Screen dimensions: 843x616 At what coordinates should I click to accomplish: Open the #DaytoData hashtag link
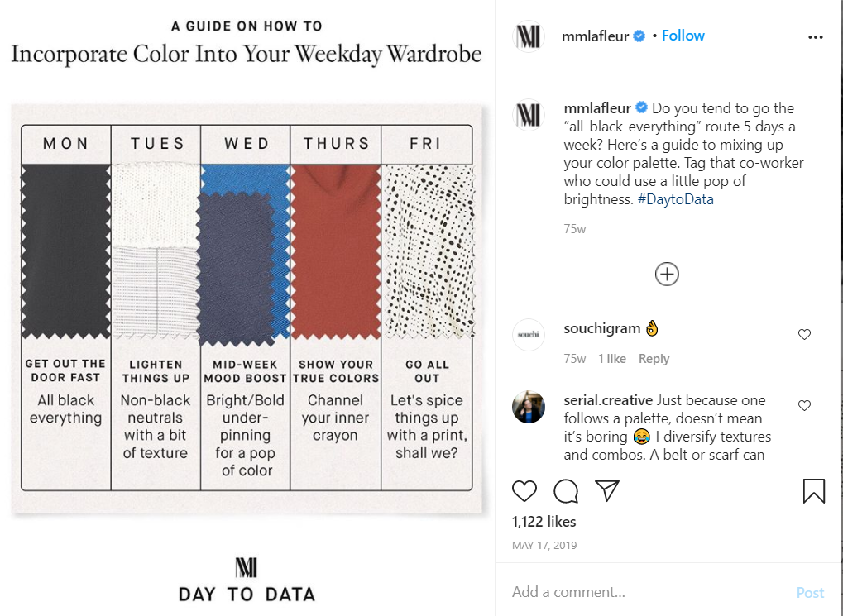coord(675,199)
